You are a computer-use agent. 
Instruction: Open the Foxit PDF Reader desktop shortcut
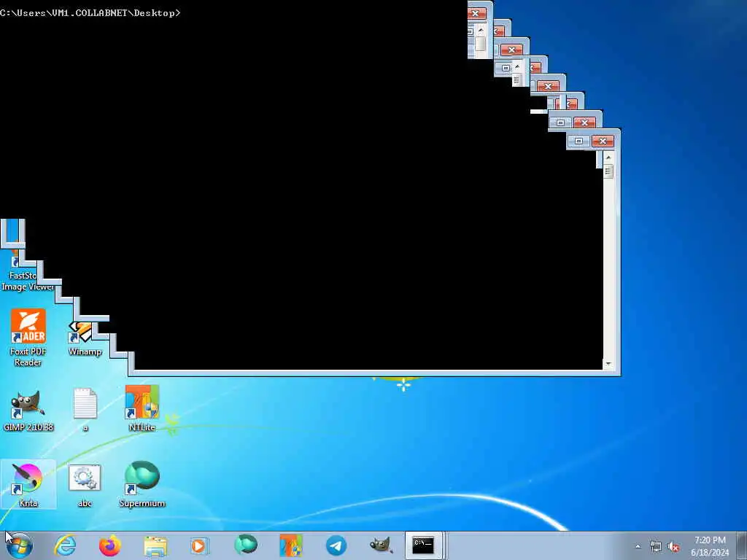point(28,338)
